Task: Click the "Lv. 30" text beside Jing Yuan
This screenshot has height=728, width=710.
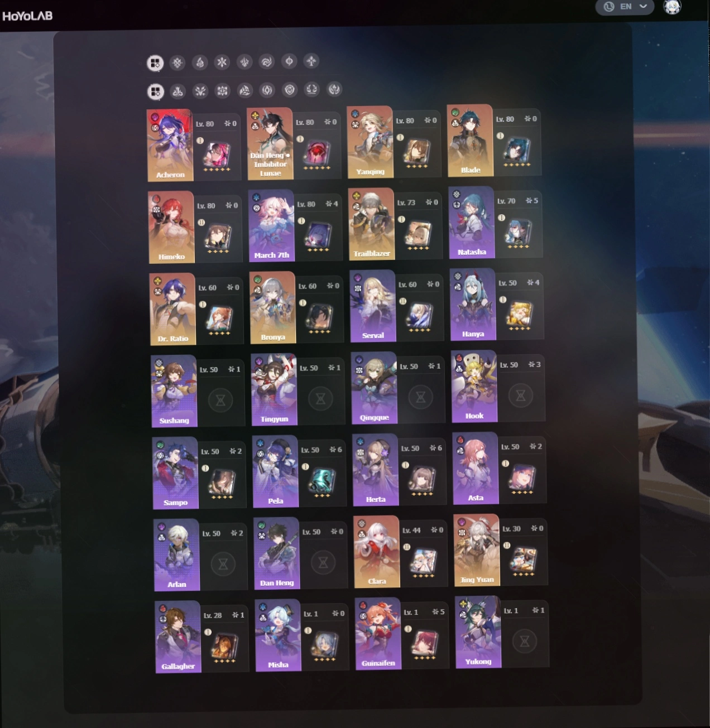Action: tap(511, 529)
